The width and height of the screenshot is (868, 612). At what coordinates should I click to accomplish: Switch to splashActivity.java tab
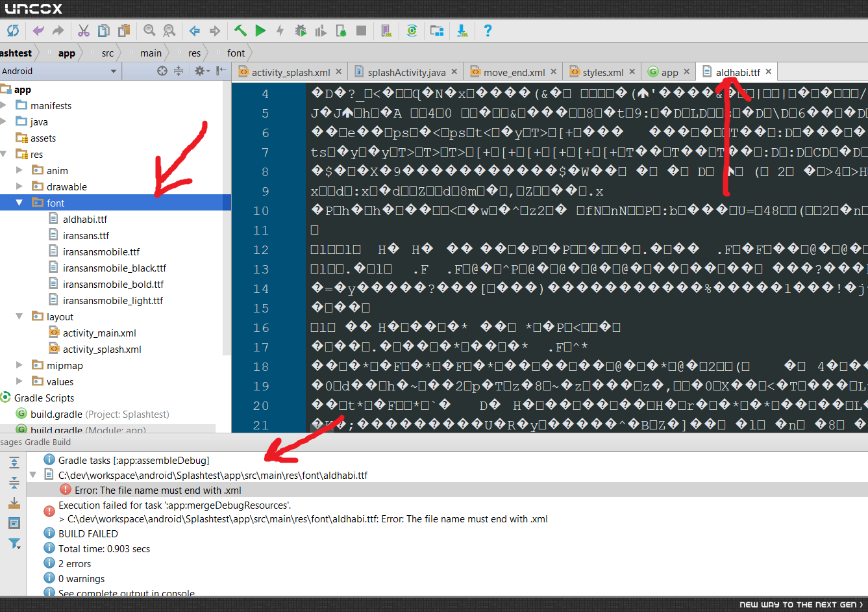[x=406, y=72]
